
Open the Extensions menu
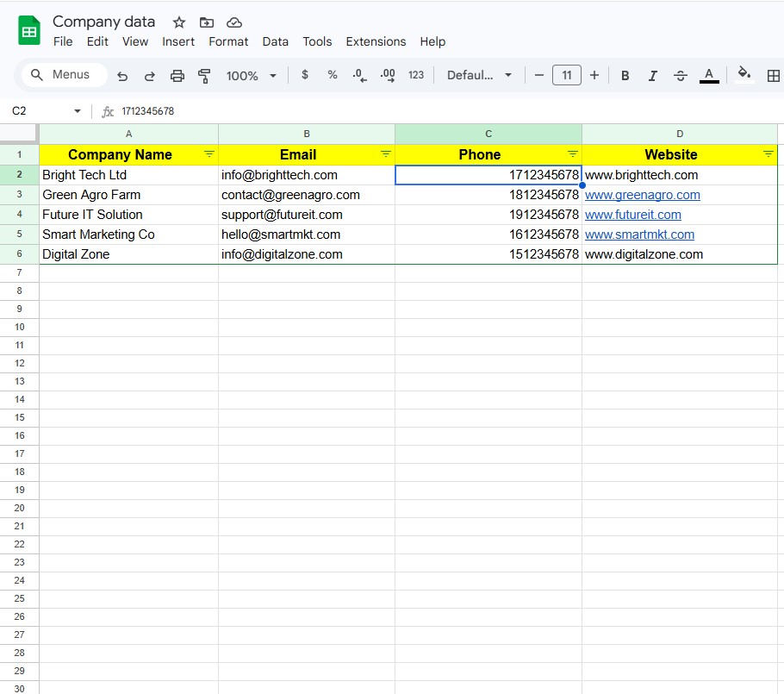[376, 41]
